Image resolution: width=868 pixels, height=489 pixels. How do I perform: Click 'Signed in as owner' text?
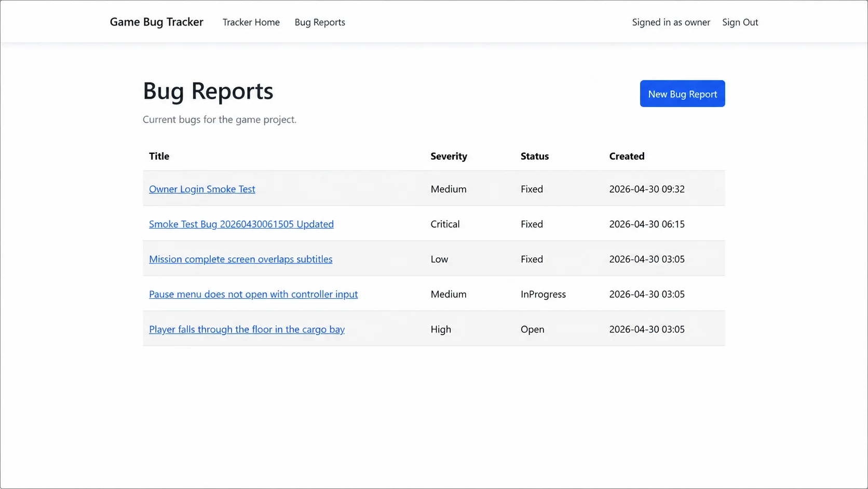click(671, 22)
